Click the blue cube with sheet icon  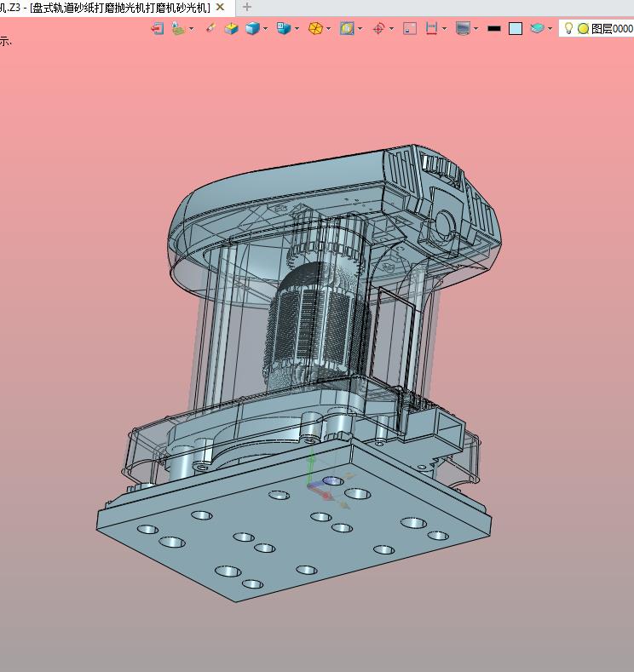tap(284, 29)
